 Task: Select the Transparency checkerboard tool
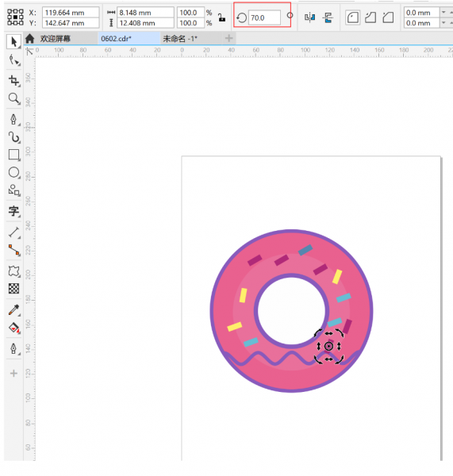(x=13, y=289)
